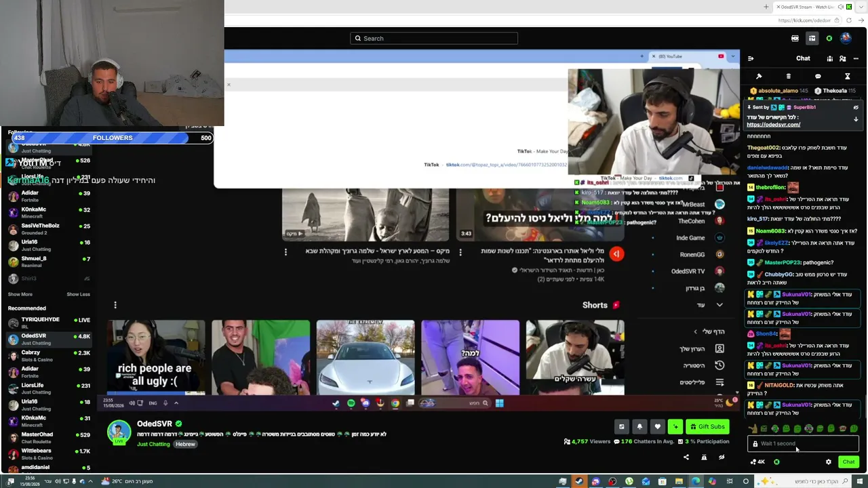Open the green Kick points icon in header
The width and height of the screenshot is (868, 488).
[829, 38]
